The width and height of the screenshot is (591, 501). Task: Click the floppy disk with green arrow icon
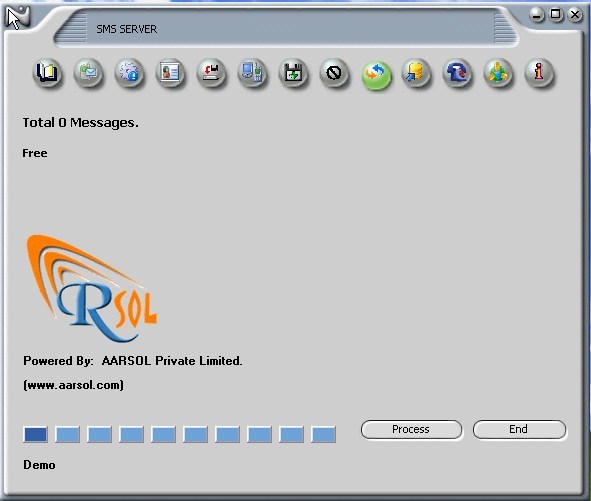click(x=293, y=73)
